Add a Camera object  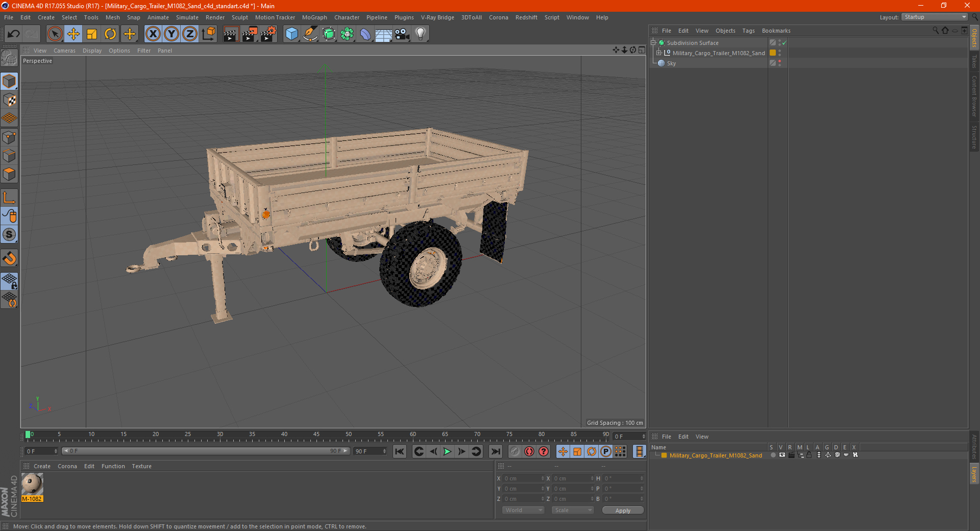tap(402, 34)
